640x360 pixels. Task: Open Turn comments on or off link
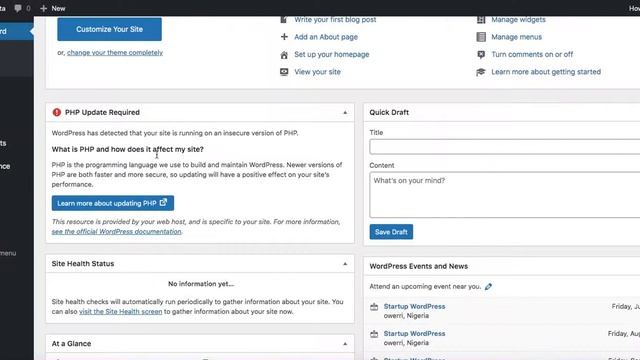click(532, 54)
